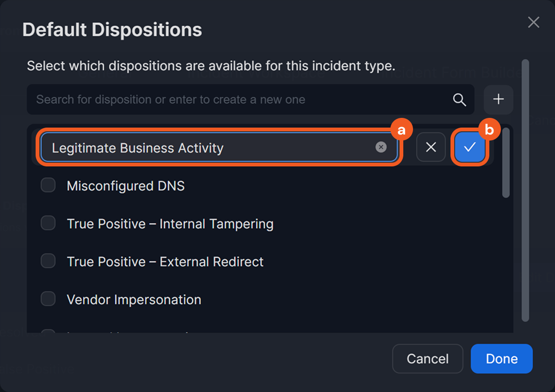This screenshot has height=392, width=555.
Task: Click the True Positive – External Redirect label
Action: click(x=165, y=262)
